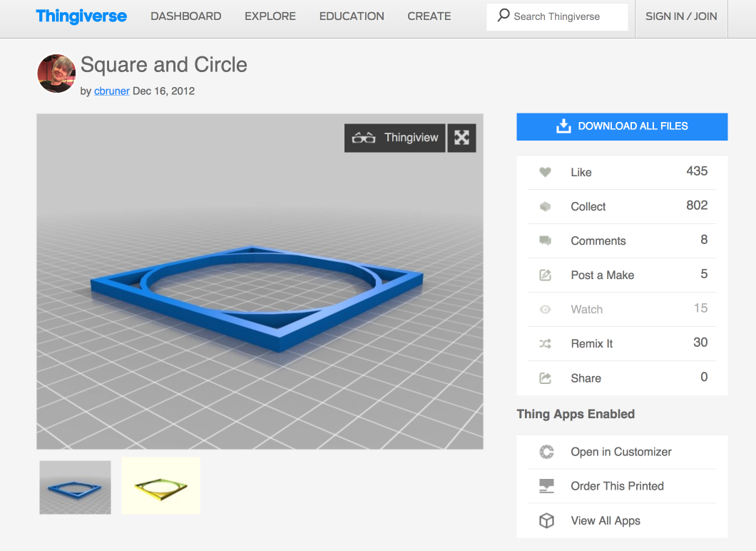The width and height of the screenshot is (756, 551).
Task: Click the heart Like icon
Action: [545, 172]
